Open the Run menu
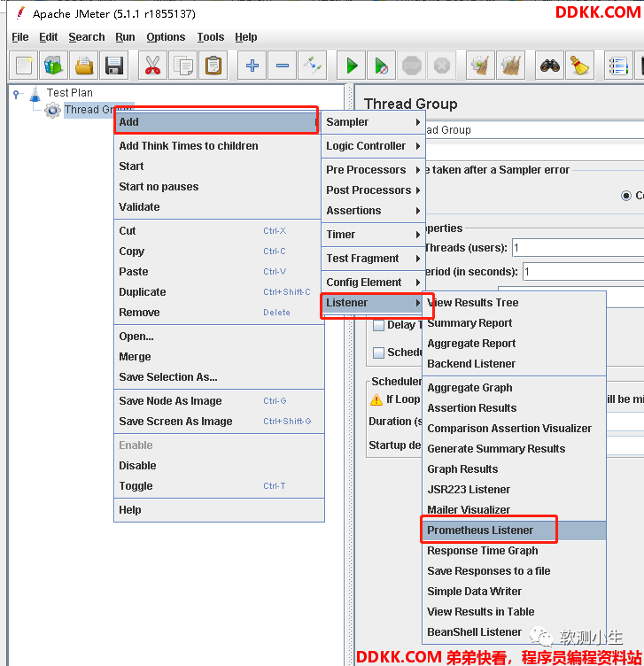This screenshot has width=644, height=666. [125, 37]
